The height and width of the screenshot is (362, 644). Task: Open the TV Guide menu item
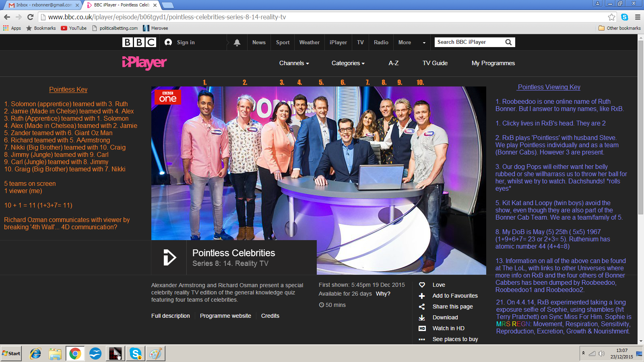435,63
